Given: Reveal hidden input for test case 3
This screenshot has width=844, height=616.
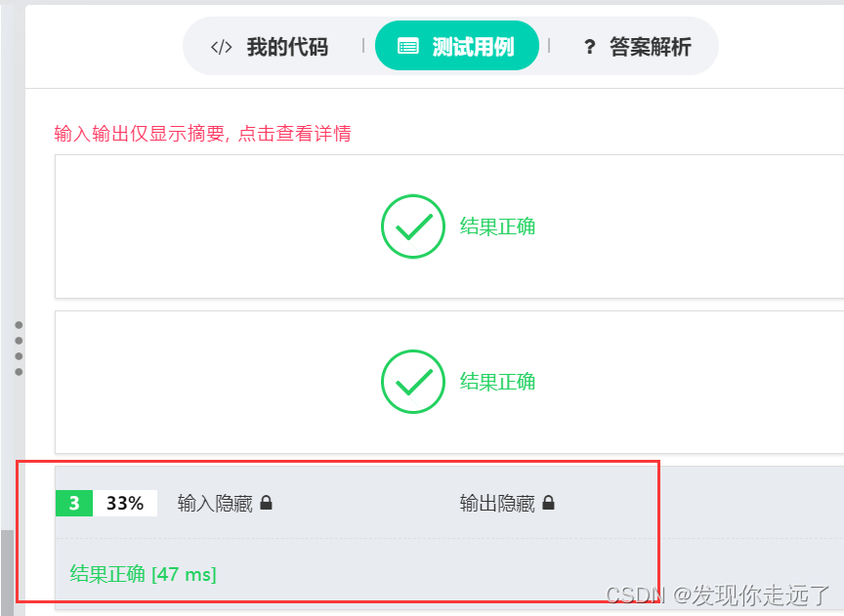Looking at the screenshot, I should click(225, 502).
